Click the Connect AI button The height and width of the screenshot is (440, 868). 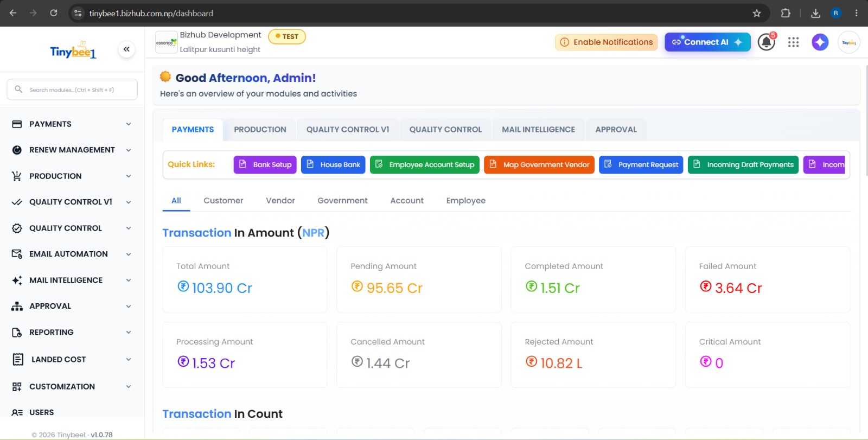pos(707,42)
